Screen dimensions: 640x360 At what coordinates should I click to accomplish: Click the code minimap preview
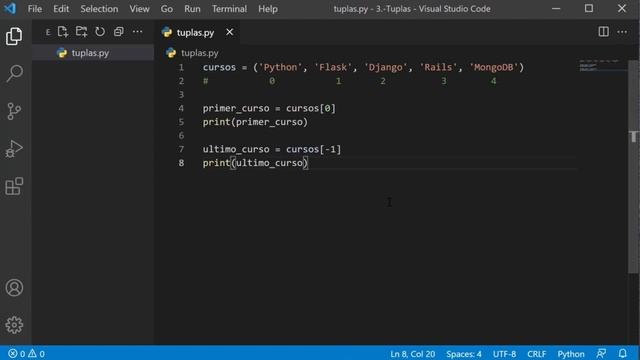tap(602, 66)
